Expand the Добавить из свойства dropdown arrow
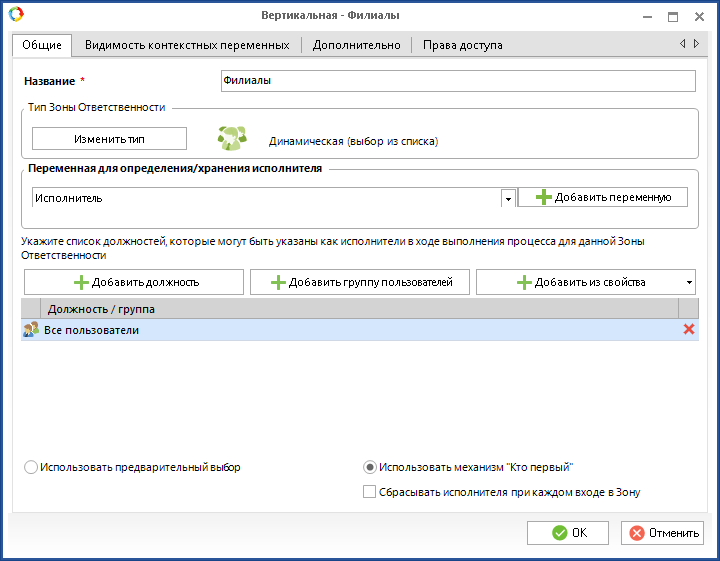Image resolution: width=720 pixels, height=561 pixels. (689, 282)
